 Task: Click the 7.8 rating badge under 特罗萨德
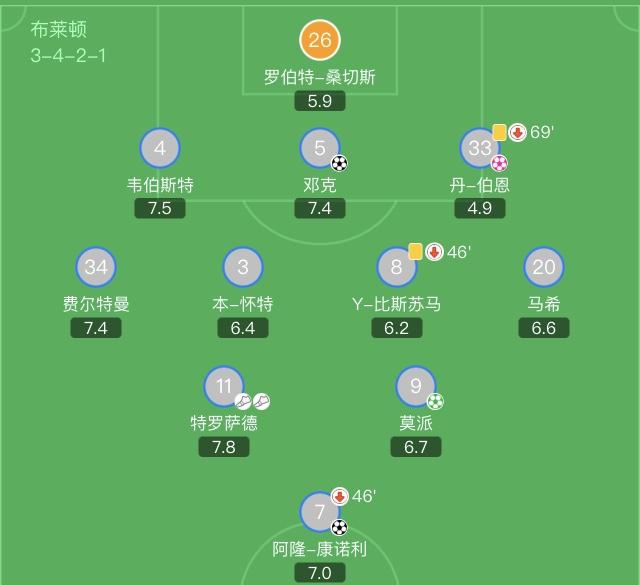pos(224,447)
